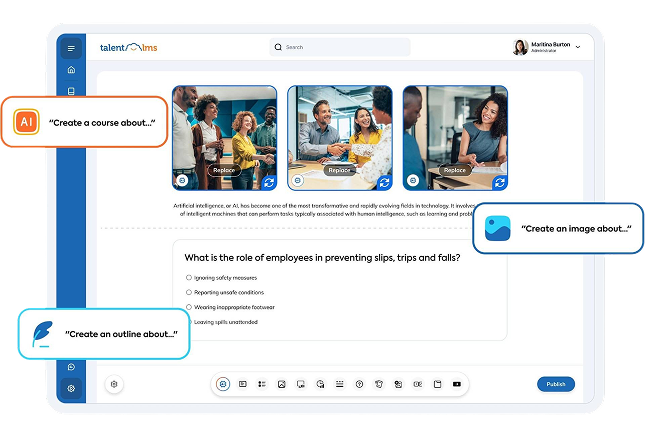This screenshot has height=437, width=645.
Task: Open the courses book icon in sidebar
Action: click(x=71, y=91)
